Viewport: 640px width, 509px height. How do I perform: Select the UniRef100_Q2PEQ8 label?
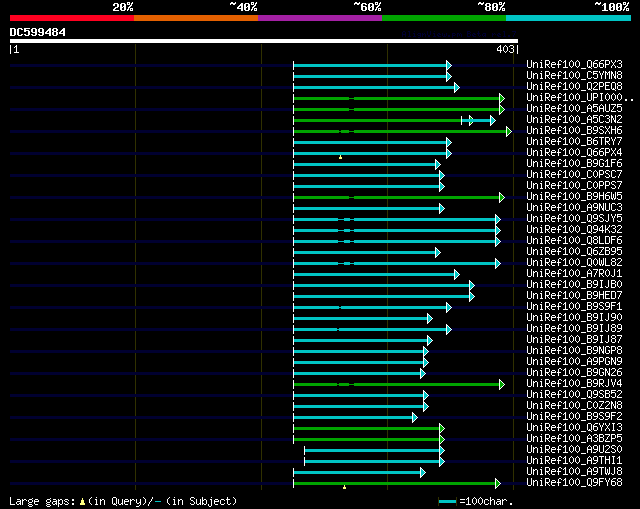pos(574,87)
